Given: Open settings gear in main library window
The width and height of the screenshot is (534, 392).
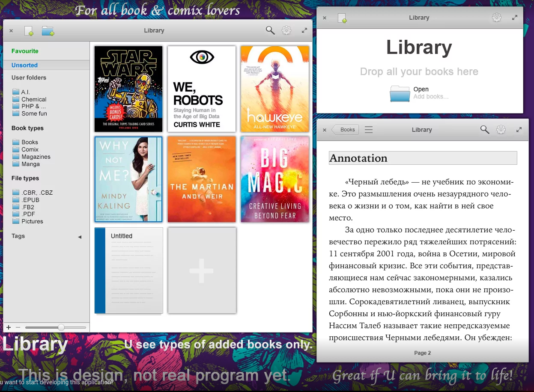Looking at the screenshot, I should 286,30.
